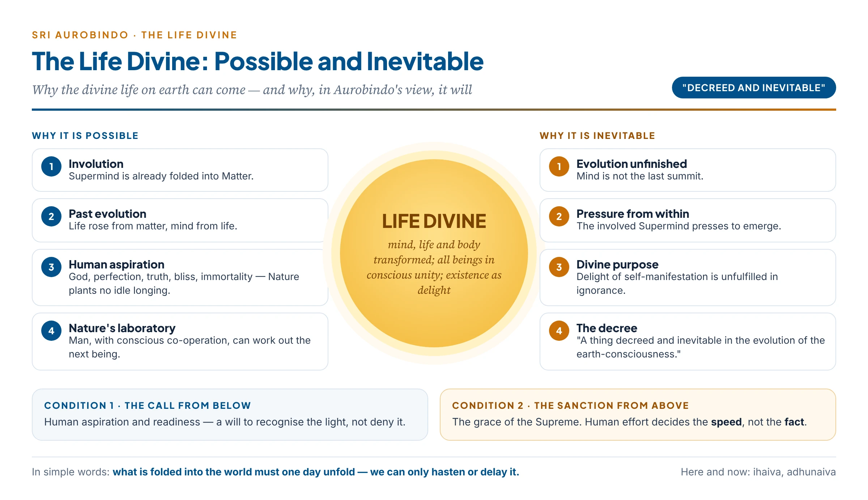Image resolution: width=868 pixels, height=500 pixels.
Task: Click the bold word "speed" in Condition 2
Action: tap(726, 422)
